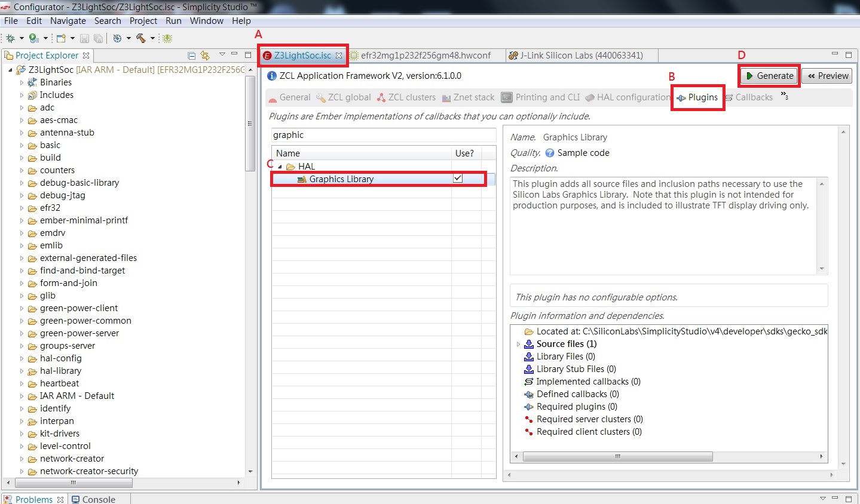The height and width of the screenshot is (504, 860).
Task: Minimize the editor area
Action: [x=835, y=54]
